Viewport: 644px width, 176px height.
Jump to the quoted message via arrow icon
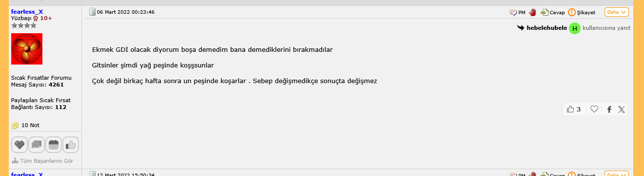pos(521,28)
